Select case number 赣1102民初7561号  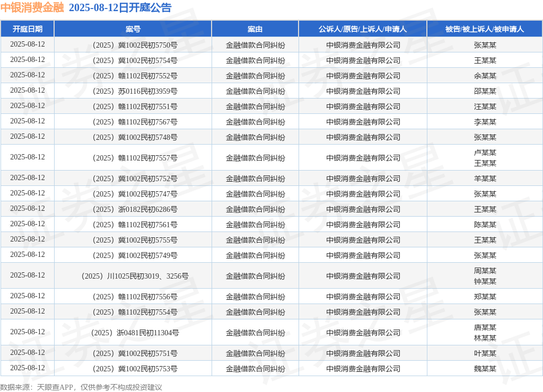(x=135, y=225)
